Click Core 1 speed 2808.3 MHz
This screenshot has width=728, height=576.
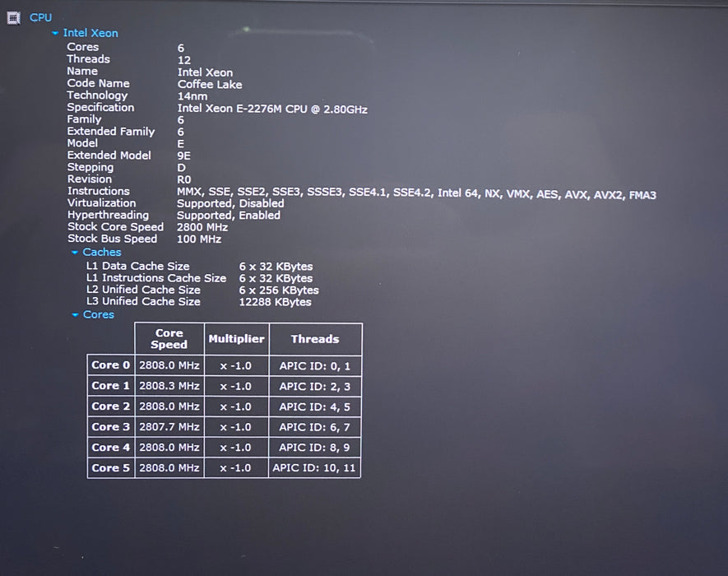(x=169, y=386)
